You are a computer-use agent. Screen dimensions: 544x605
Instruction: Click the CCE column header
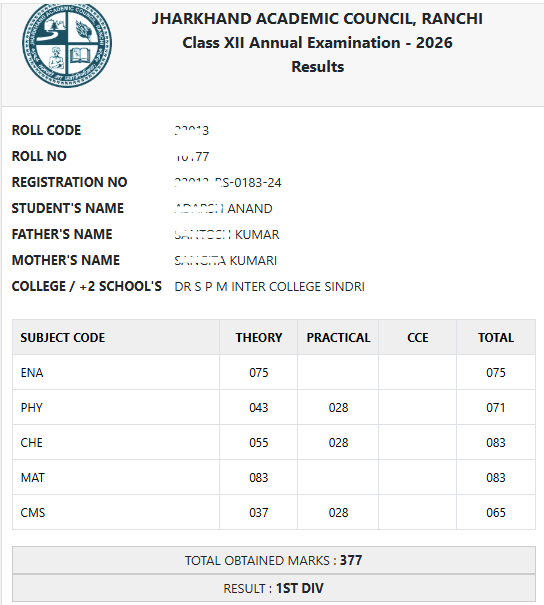(x=417, y=337)
